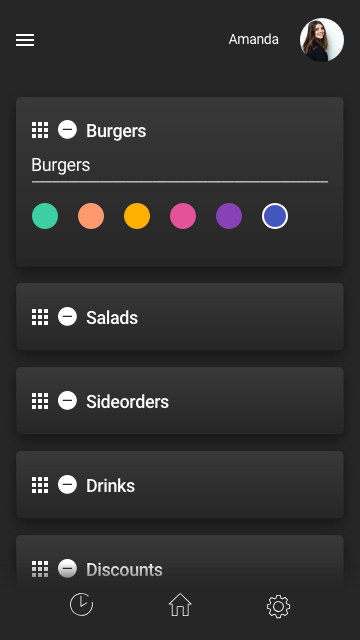Click the grid handle icon for Drinks

click(x=40, y=485)
